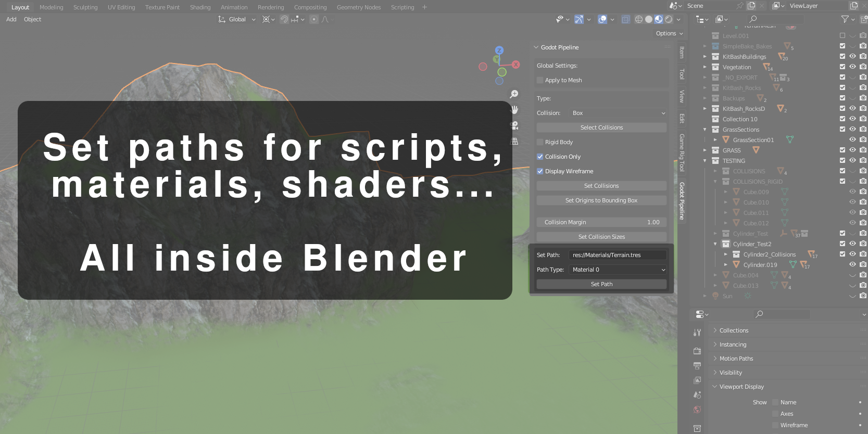This screenshot has height=434, width=868.
Task: Open the Collision type dropdown
Action: point(618,113)
